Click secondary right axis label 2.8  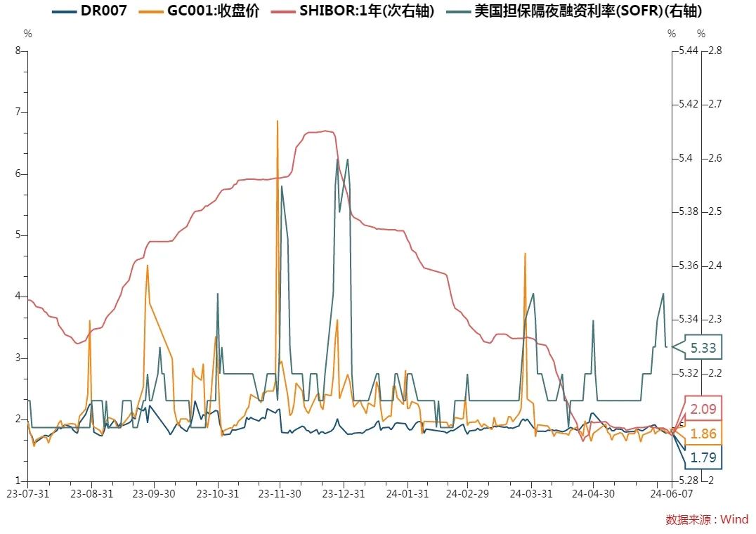pyautogui.click(x=715, y=51)
